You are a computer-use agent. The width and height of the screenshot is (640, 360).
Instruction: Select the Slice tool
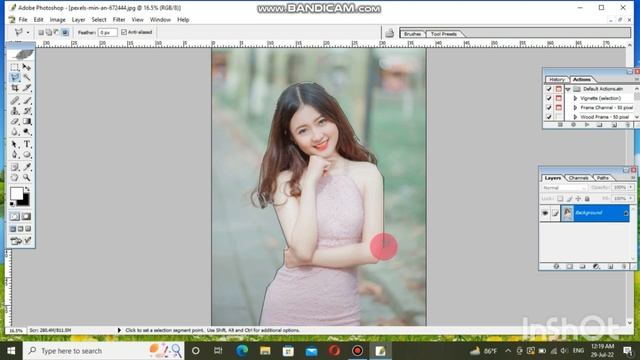pos(27,88)
